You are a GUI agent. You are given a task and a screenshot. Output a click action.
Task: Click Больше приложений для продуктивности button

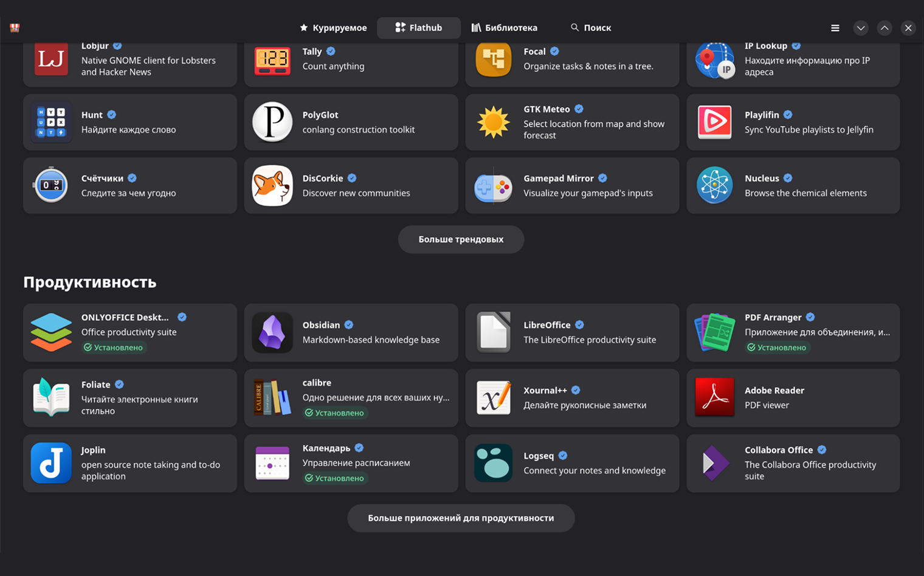[461, 518]
